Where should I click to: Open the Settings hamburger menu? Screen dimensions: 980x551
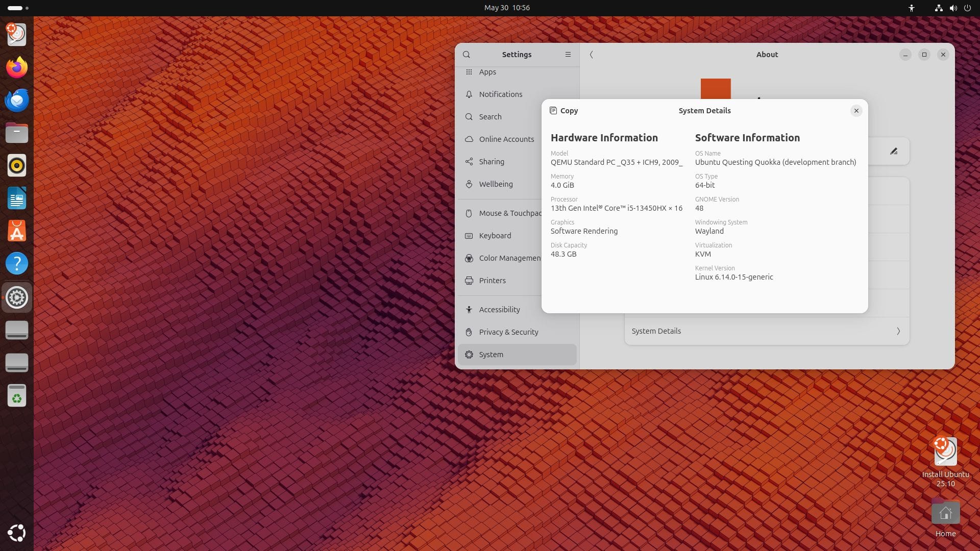point(568,55)
